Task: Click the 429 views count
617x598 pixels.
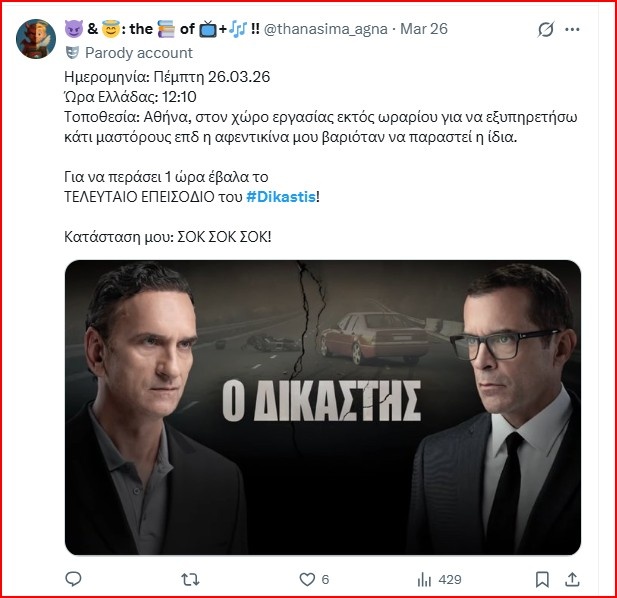Action: click(x=450, y=579)
